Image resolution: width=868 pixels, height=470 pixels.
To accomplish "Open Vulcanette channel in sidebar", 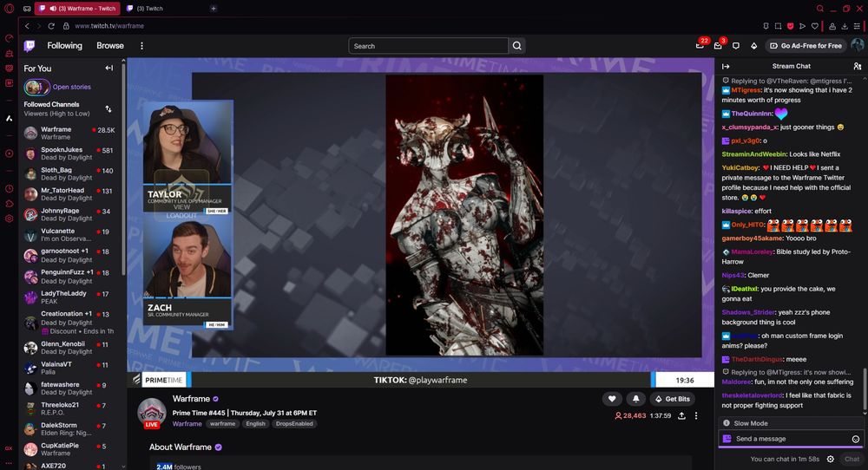I will (x=69, y=235).
